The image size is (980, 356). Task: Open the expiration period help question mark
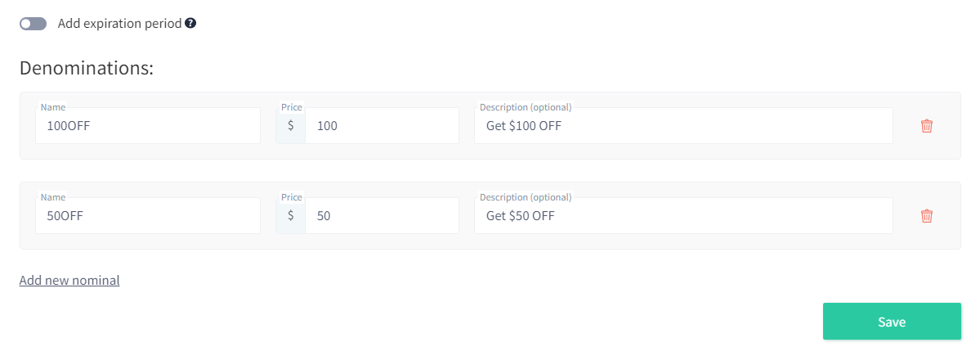(x=191, y=23)
